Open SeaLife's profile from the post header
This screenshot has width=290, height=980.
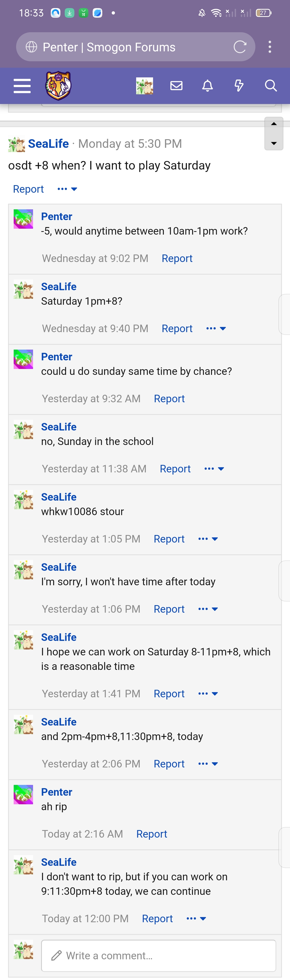[x=48, y=144]
